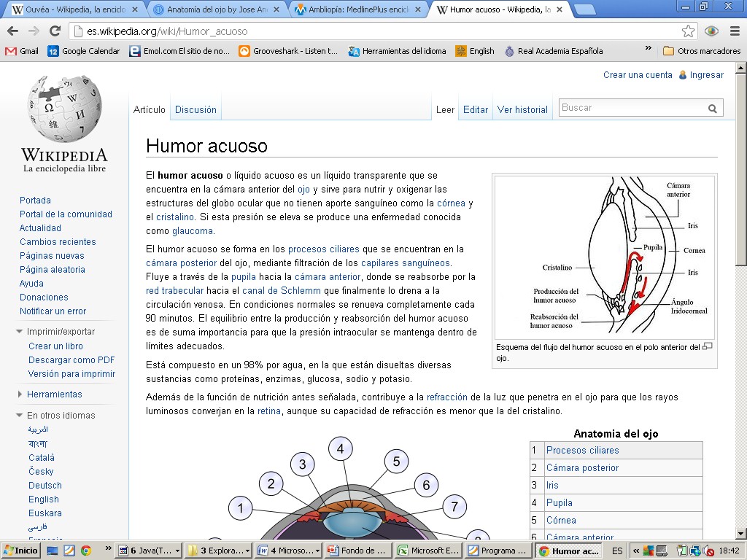Click the Inicio start button

[x=21, y=551]
